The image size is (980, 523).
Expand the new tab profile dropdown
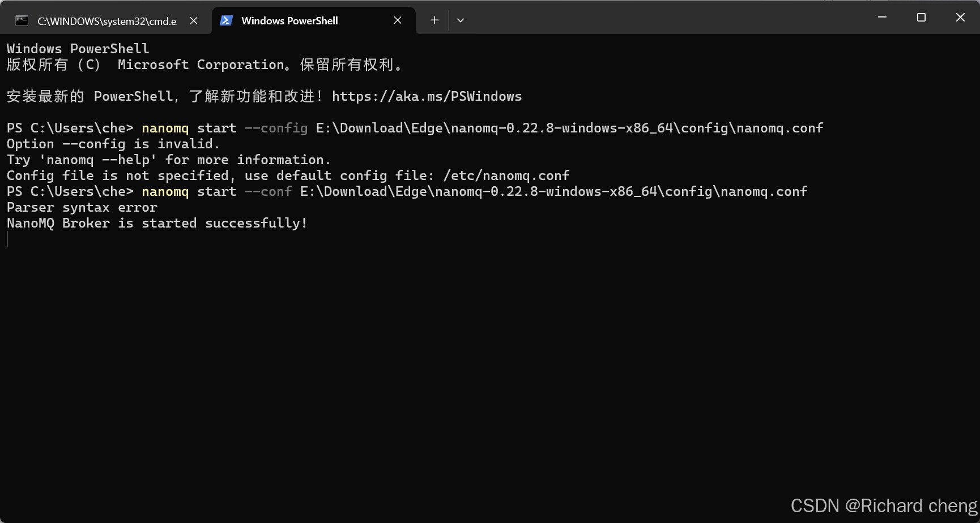(461, 20)
